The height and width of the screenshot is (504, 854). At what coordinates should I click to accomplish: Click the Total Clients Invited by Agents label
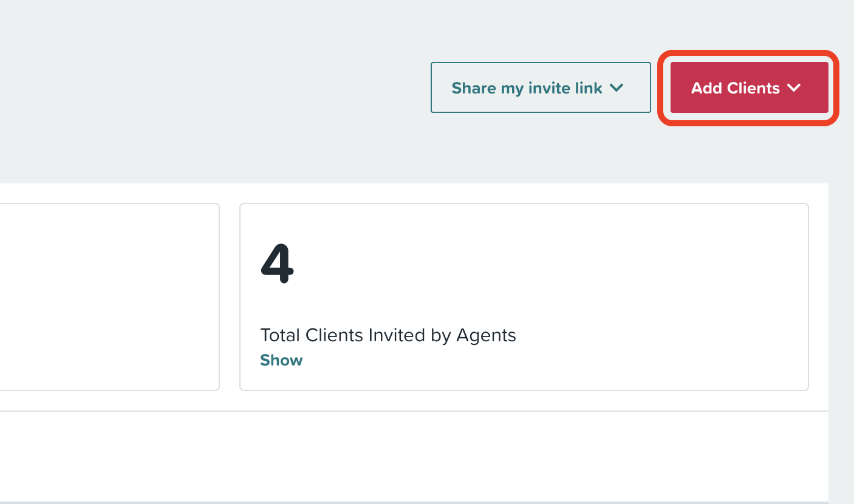[x=388, y=335]
